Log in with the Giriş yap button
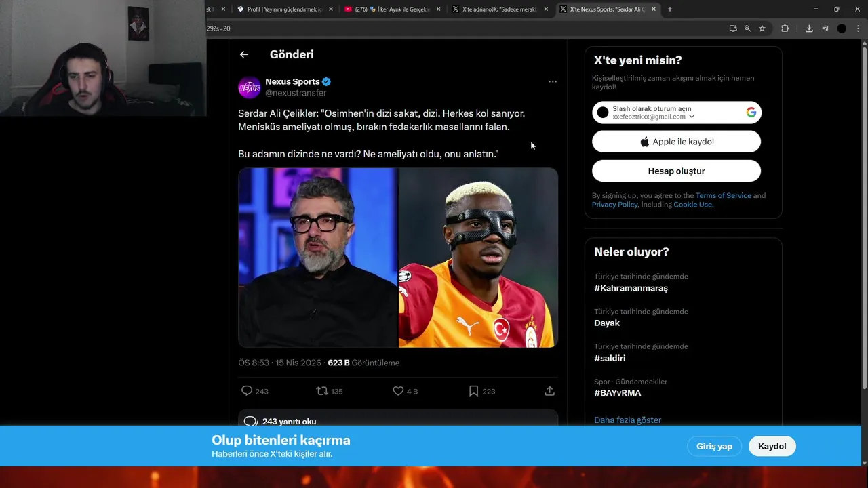The image size is (868, 488). pyautogui.click(x=714, y=446)
